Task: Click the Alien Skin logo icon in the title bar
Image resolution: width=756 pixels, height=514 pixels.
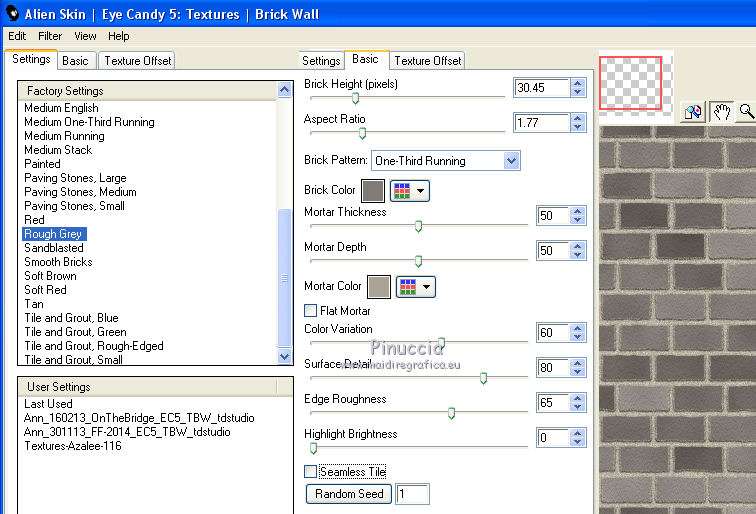Action: 12,14
